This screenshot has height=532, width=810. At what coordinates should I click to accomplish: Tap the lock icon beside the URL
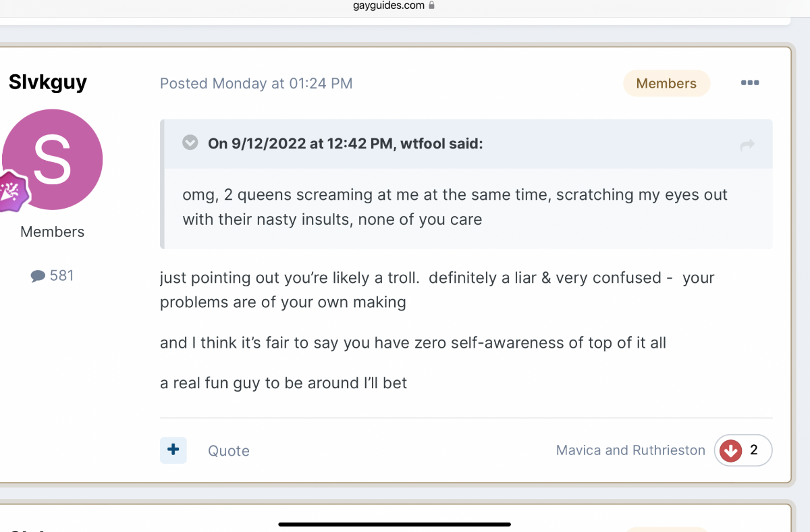(x=432, y=5)
